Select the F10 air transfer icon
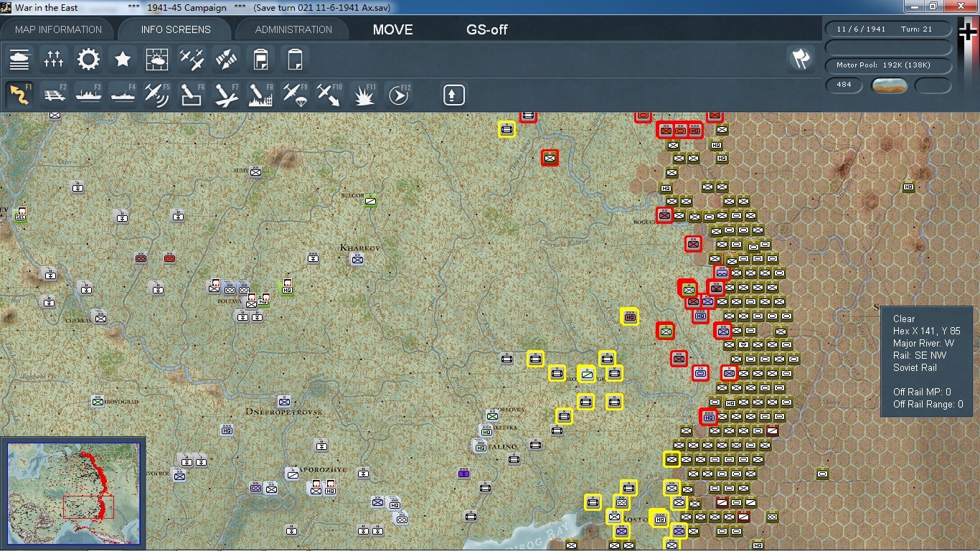This screenshot has height=551, width=980. pos(329,95)
